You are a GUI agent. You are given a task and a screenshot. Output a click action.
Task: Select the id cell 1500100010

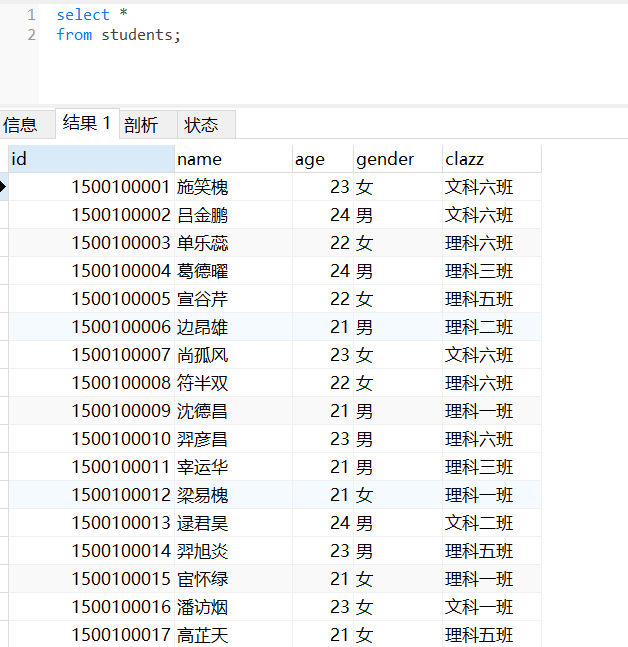pyautogui.click(x=91, y=439)
